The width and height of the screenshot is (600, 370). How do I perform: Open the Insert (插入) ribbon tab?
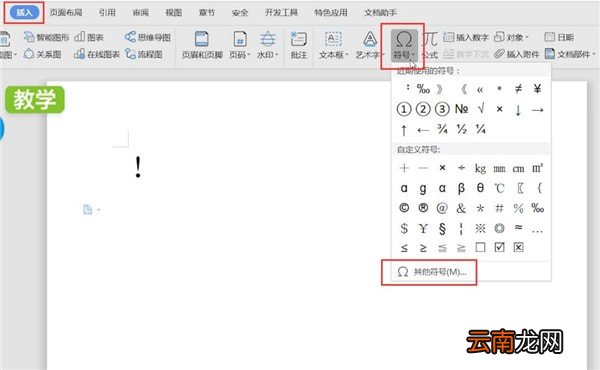pos(24,13)
